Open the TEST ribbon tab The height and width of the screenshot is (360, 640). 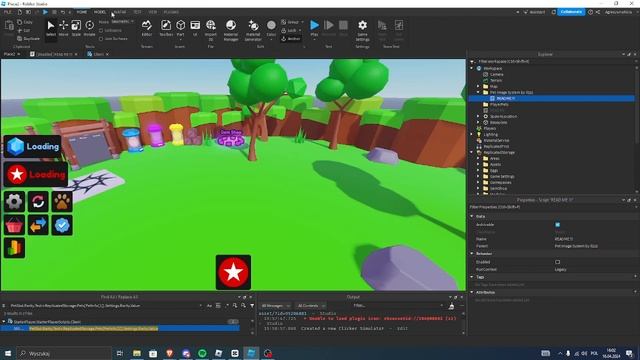pos(138,12)
